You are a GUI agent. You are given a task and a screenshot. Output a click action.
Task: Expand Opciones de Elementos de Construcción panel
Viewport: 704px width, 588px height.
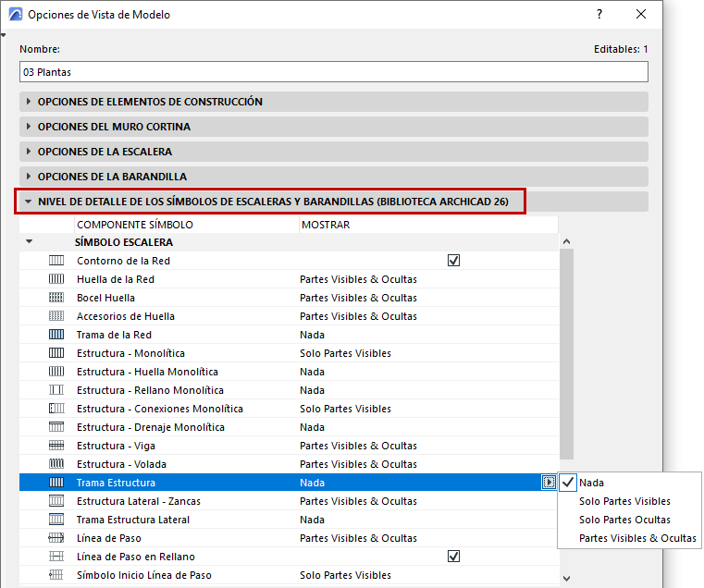point(29,102)
